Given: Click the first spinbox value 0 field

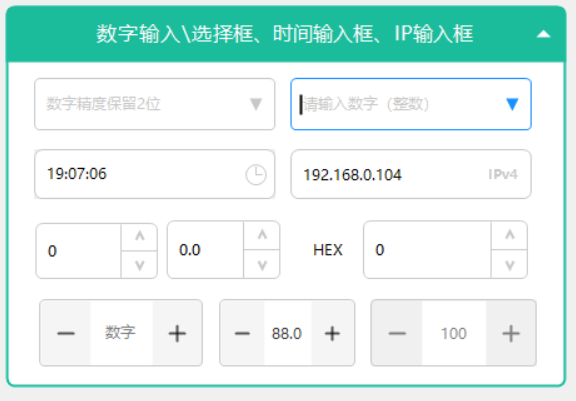Looking at the screenshot, I should pos(79,251).
